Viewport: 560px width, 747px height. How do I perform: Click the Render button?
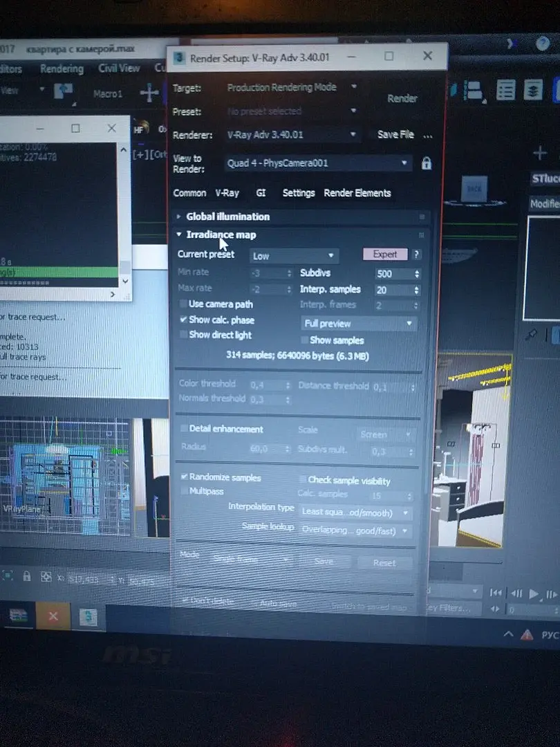(x=402, y=99)
